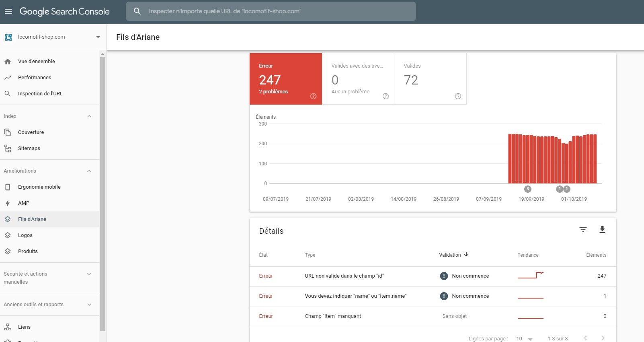Click the URL inspection search field

click(271, 11)
